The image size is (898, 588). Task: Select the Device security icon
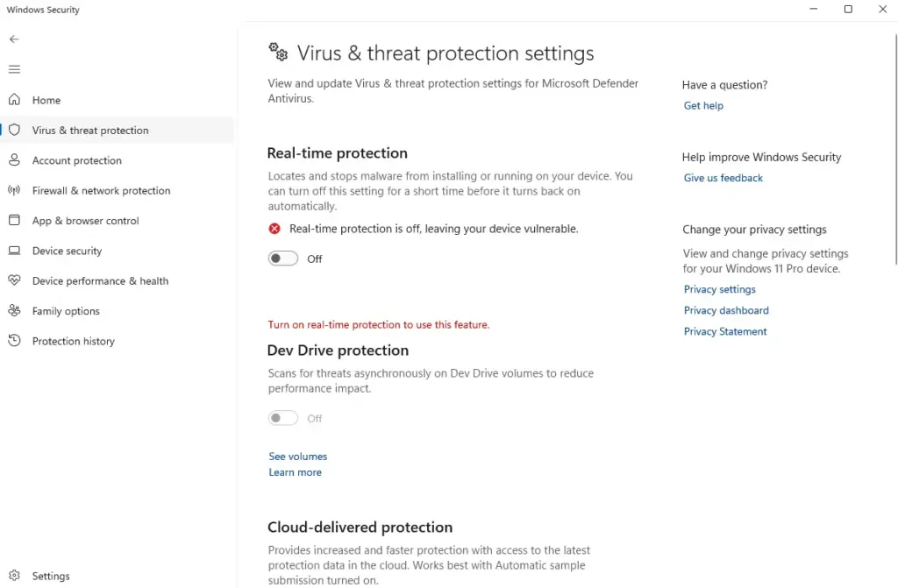pyautogui.click(x=14, y=251)
